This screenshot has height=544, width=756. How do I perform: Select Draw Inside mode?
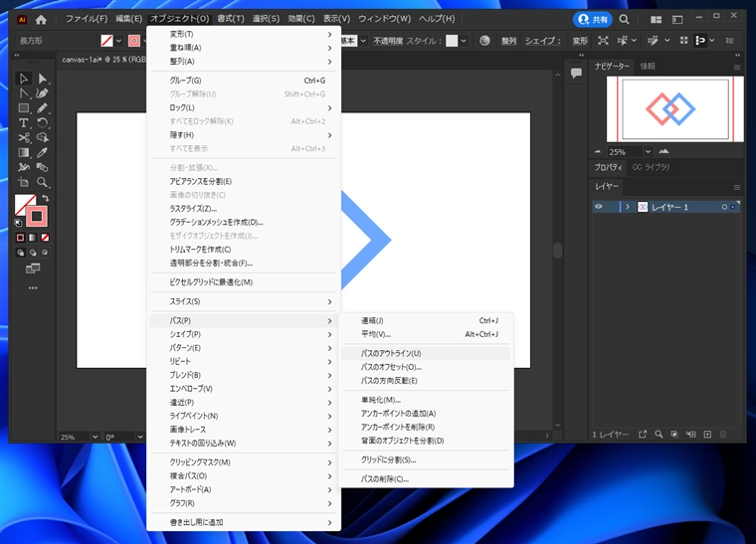click(x=45, y=253)
